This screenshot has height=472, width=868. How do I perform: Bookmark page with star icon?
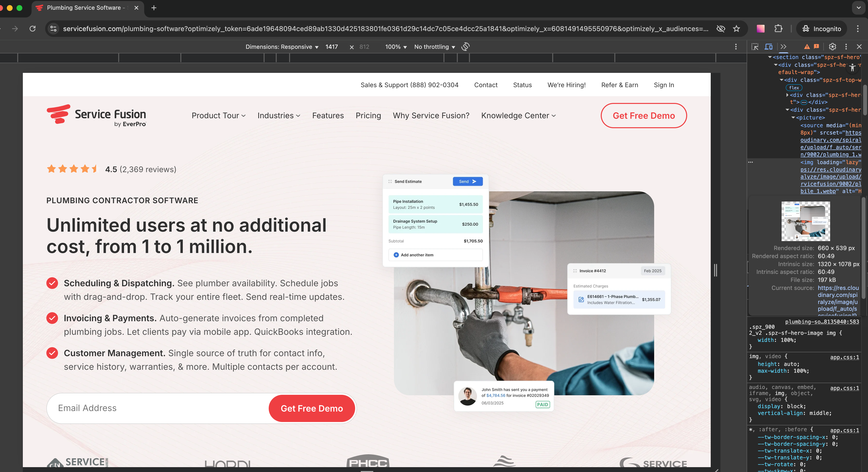point(736,29)
